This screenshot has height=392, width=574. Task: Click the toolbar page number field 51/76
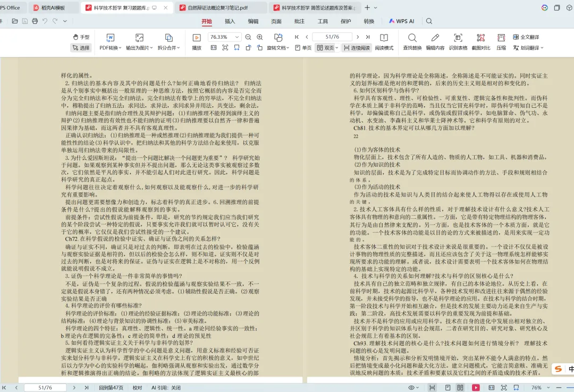(332, 37)
